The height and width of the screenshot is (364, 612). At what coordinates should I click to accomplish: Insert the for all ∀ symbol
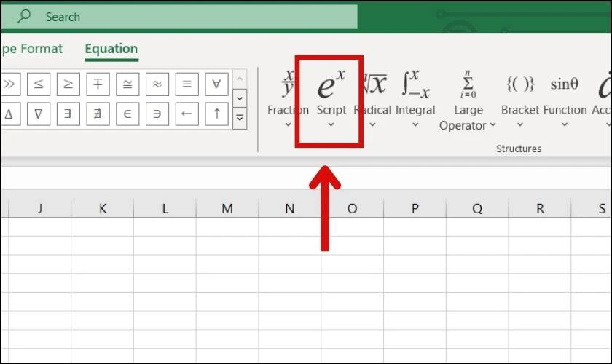pos(216,84)
